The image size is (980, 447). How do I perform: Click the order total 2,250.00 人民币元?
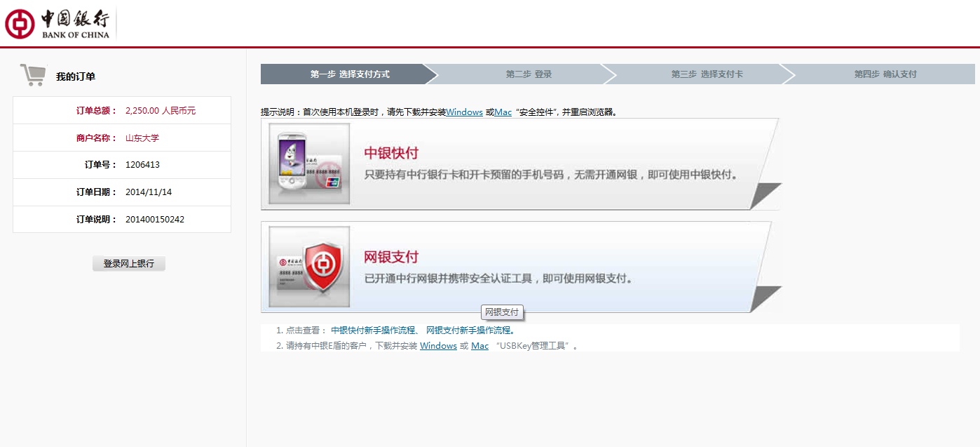(161, 111)
